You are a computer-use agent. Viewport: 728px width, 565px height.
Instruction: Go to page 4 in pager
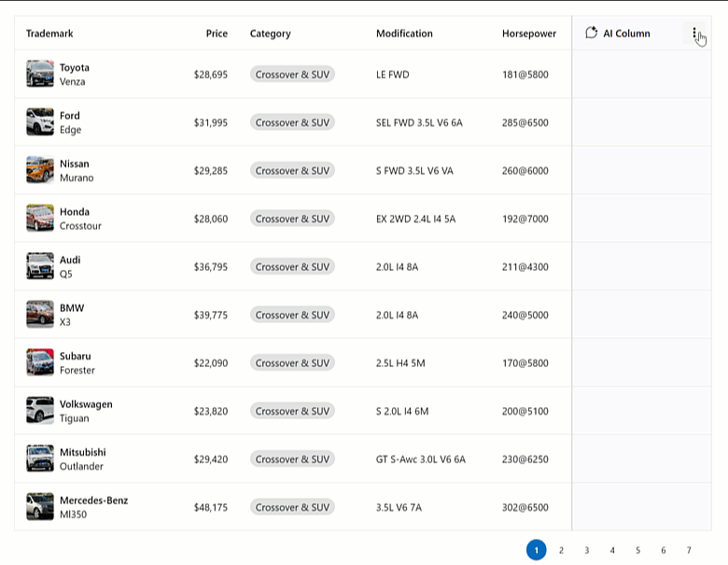612,550
